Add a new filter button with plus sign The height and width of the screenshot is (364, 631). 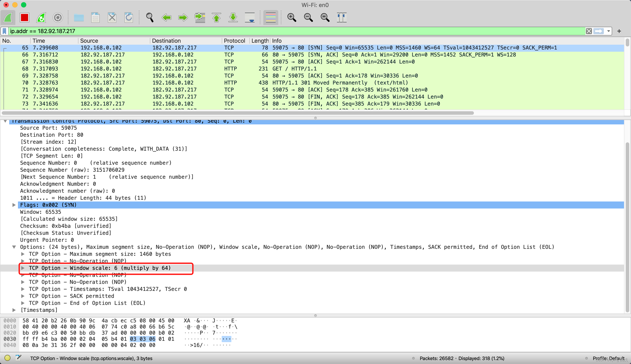pos(619,31)
